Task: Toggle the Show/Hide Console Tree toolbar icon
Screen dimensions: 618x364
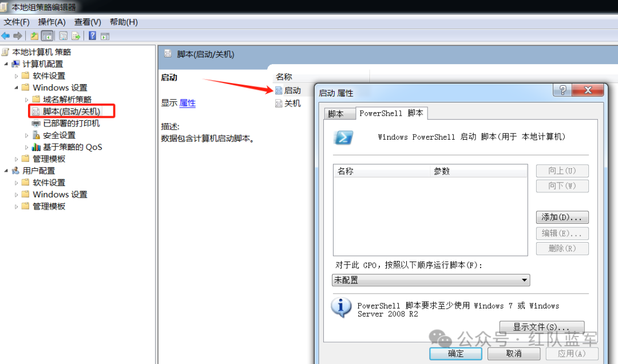Action: 47,36
